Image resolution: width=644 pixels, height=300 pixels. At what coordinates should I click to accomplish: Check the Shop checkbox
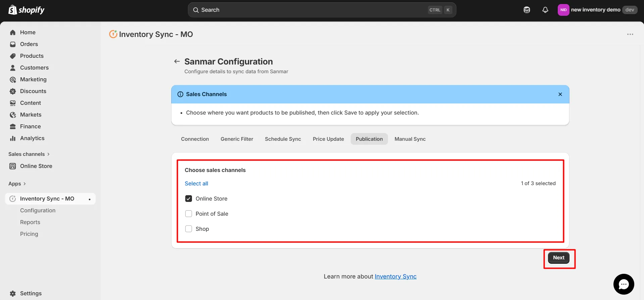tap(189, 229)
